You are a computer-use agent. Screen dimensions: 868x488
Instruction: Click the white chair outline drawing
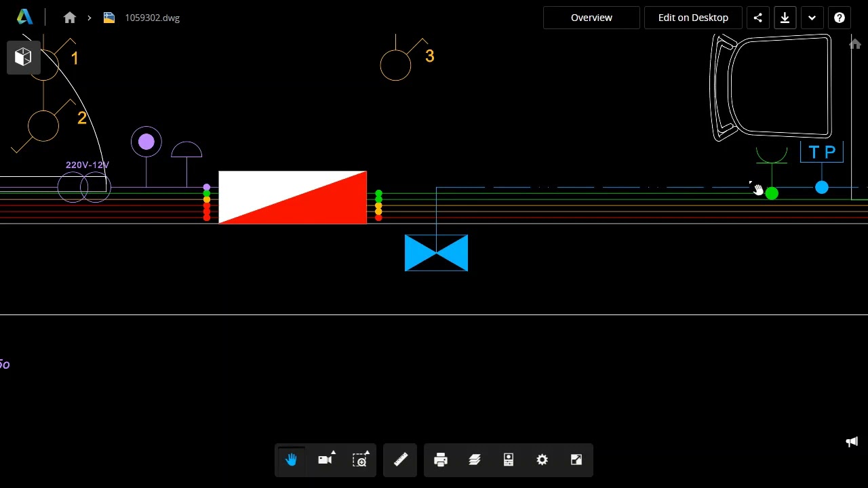coord(771,88)
